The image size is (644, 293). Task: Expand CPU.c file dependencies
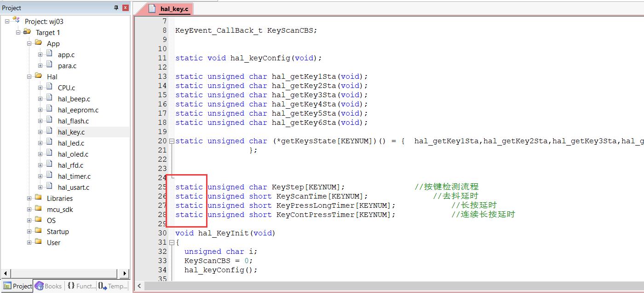[x=40, y=88]
